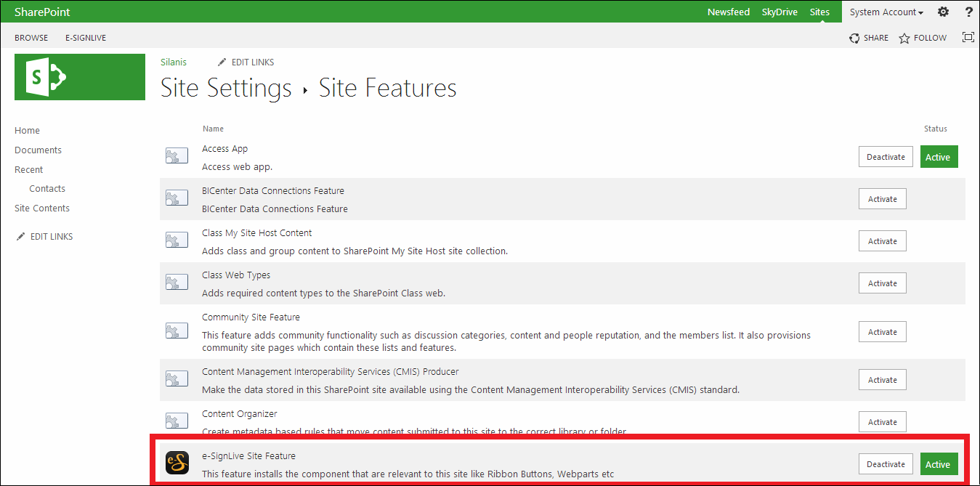Deactivate the Access App feature

(x=886, y=157)
